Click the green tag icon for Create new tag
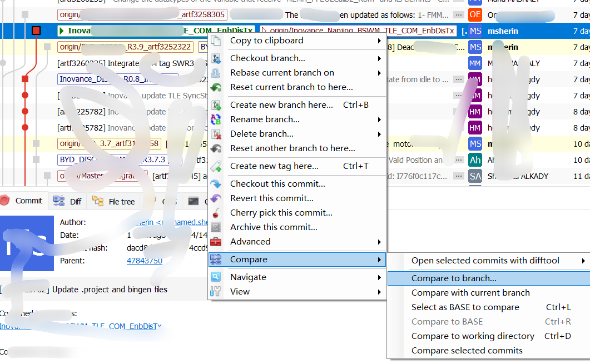The image size is (590, 364). (216, 166)
